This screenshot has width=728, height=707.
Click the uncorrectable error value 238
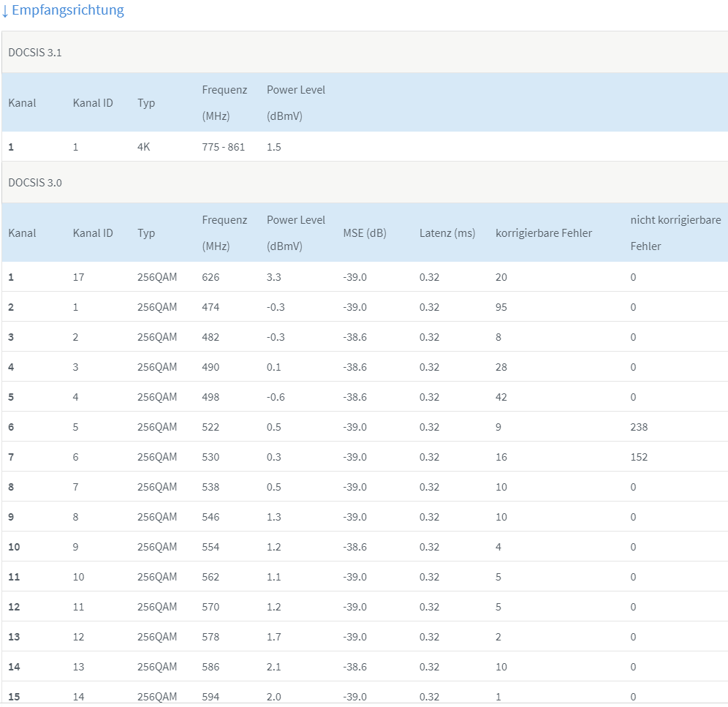(x=639, y=427)
